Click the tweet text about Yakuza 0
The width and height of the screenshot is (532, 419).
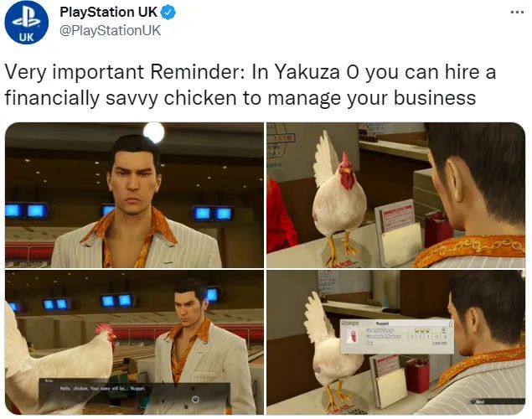pos(250,85)
